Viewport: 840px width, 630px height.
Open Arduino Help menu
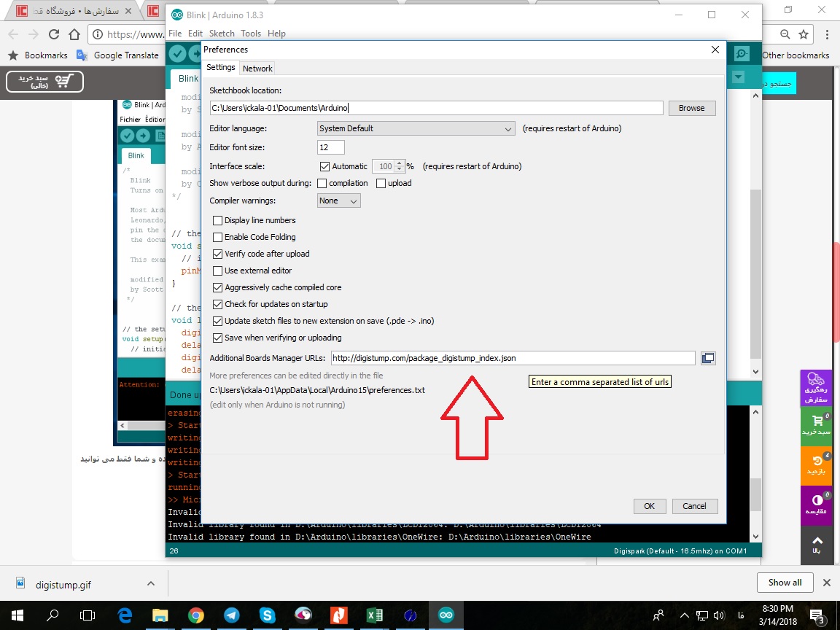(276, 34)
